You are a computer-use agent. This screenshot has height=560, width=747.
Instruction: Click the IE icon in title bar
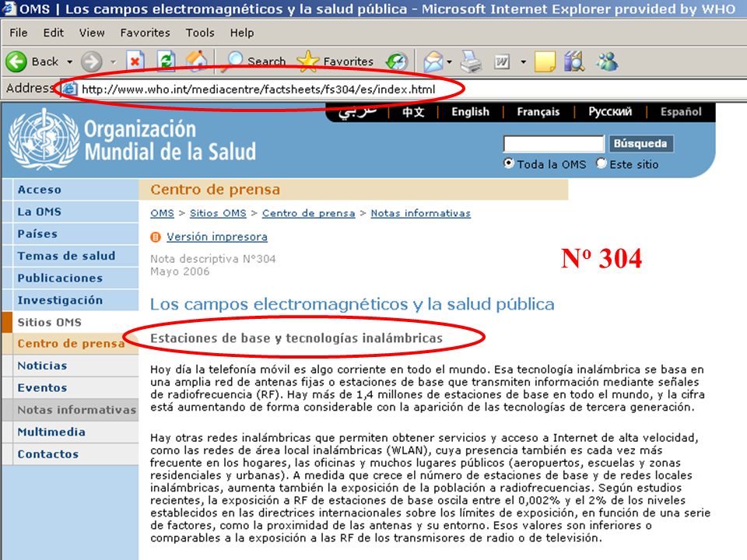(x=9, y=8)
